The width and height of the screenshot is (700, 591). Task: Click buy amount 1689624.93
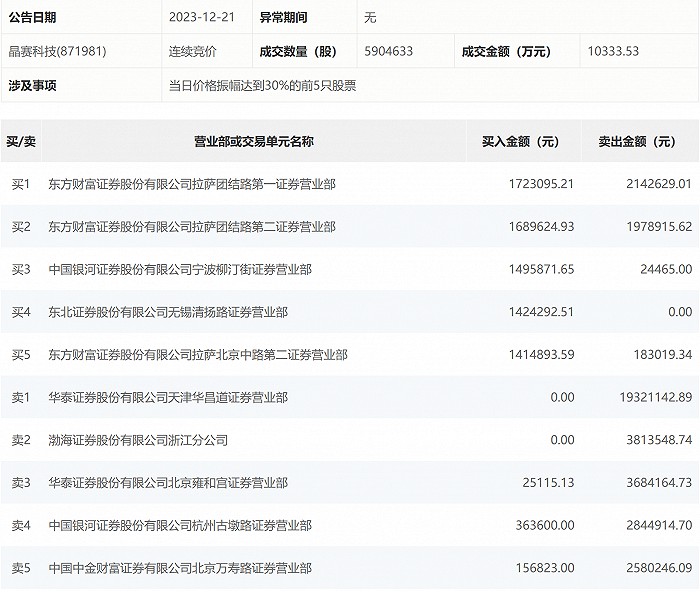tap(541, 227)
